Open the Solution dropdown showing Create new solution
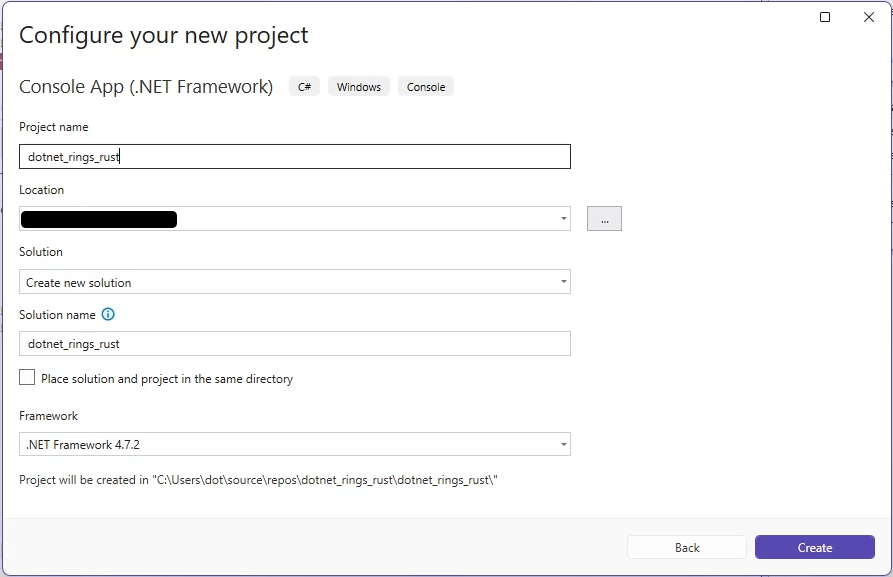The image size is (893, 577). coord(294,282)
